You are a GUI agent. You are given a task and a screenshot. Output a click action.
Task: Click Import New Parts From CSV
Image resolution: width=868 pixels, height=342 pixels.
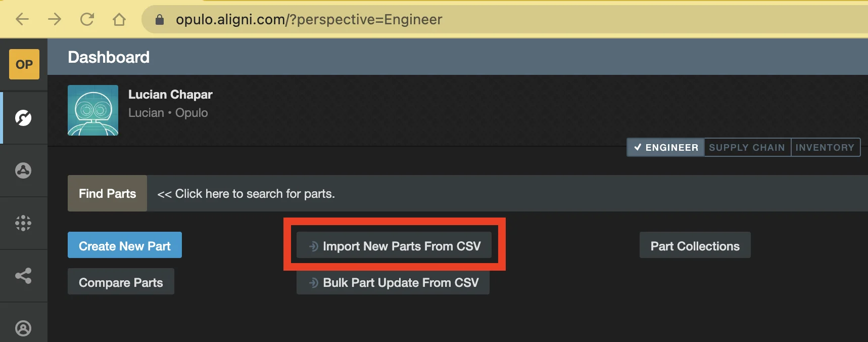[394, 246]
